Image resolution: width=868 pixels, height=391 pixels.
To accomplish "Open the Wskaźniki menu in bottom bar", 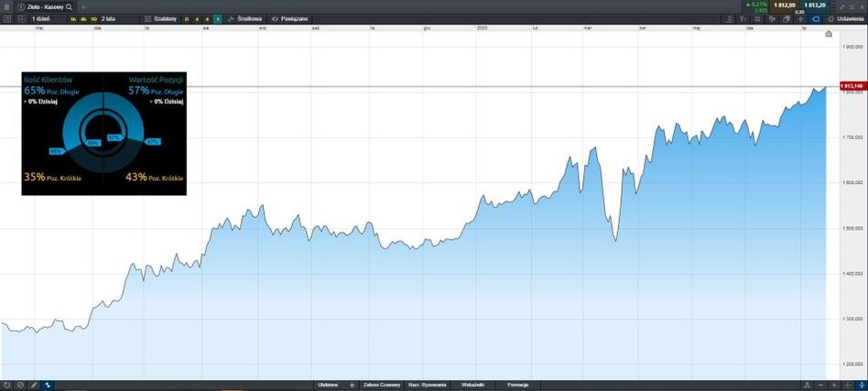I will (472, 385).
